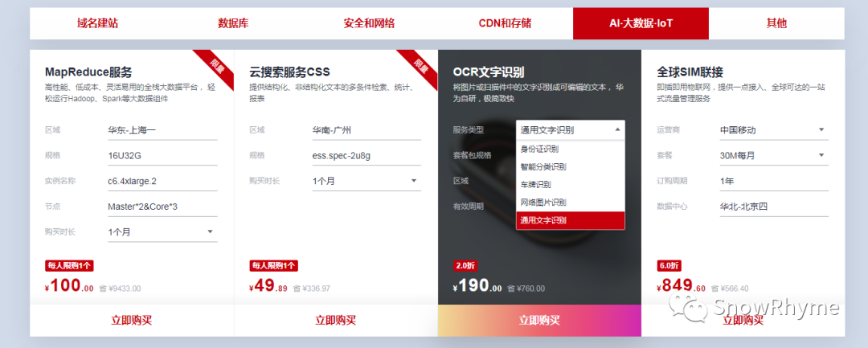Click 订购周期 field 1年
The height and width of the screenshot is (348, 868).
774,181
